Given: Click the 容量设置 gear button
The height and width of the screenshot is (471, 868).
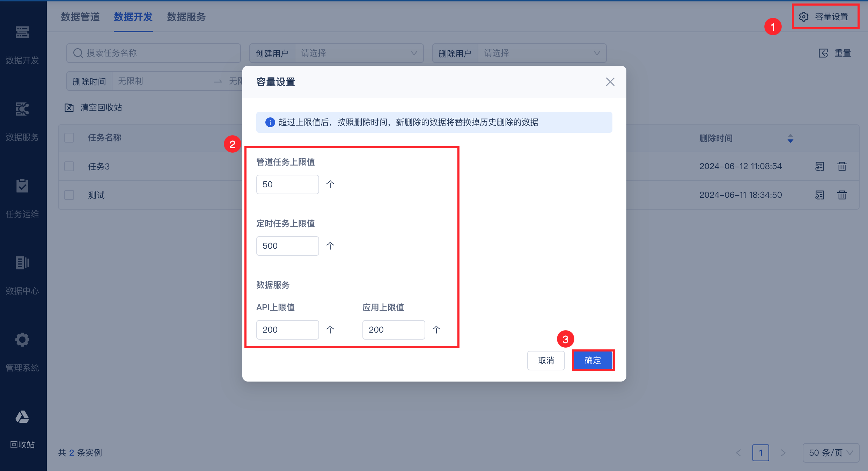Looking at the screenshot, I should click(825, 17).
